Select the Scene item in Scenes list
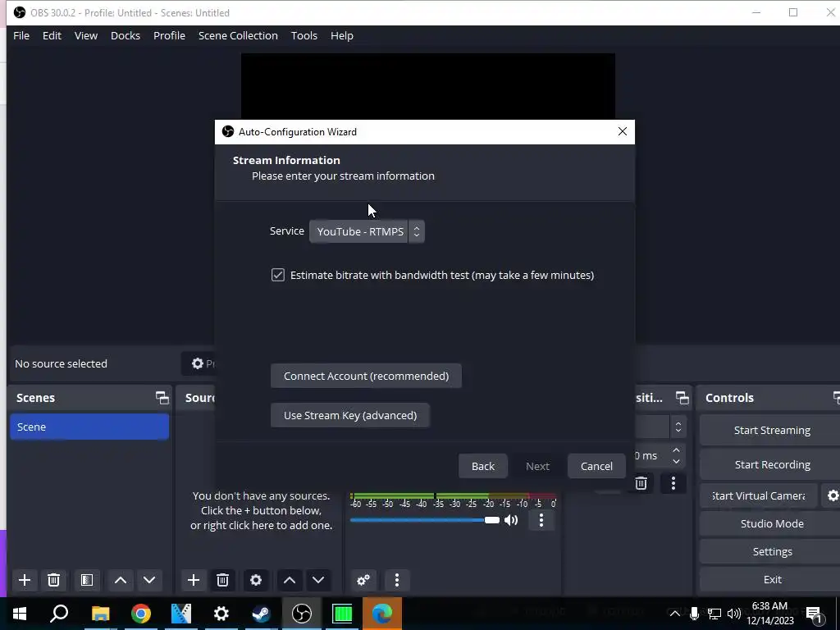 coord(89,427)
